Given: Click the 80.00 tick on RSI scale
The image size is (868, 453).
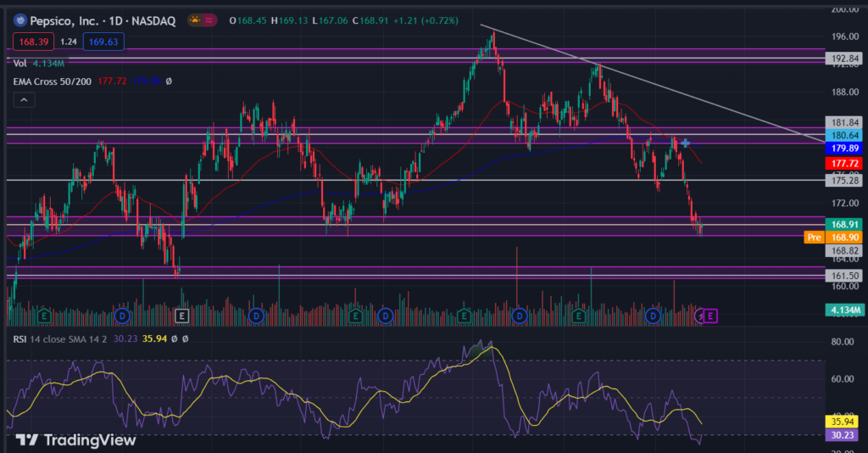Looking at the screenshot, I should point(843,342).
